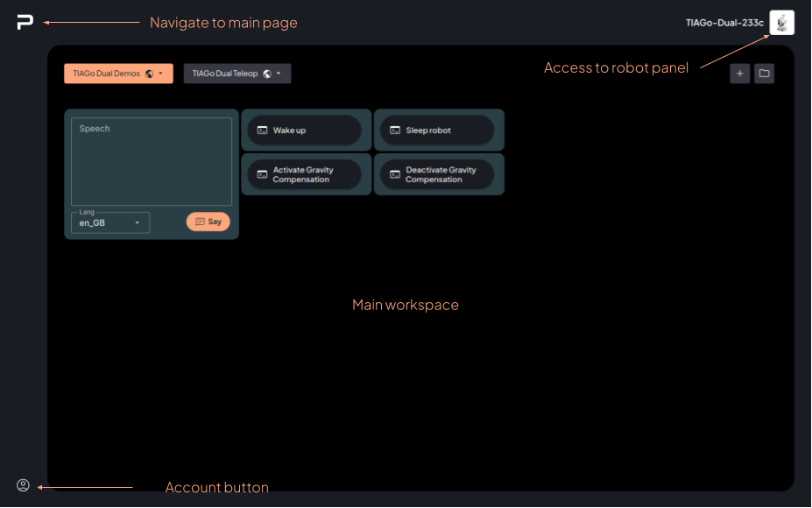Switch to the TIAGo Dual Teleop tab
Screen dimensions: 812x508
tap(237, 74)
